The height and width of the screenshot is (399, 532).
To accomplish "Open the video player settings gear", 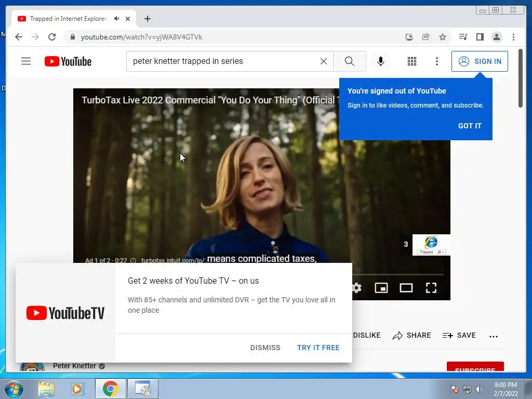I will [356, 288].
